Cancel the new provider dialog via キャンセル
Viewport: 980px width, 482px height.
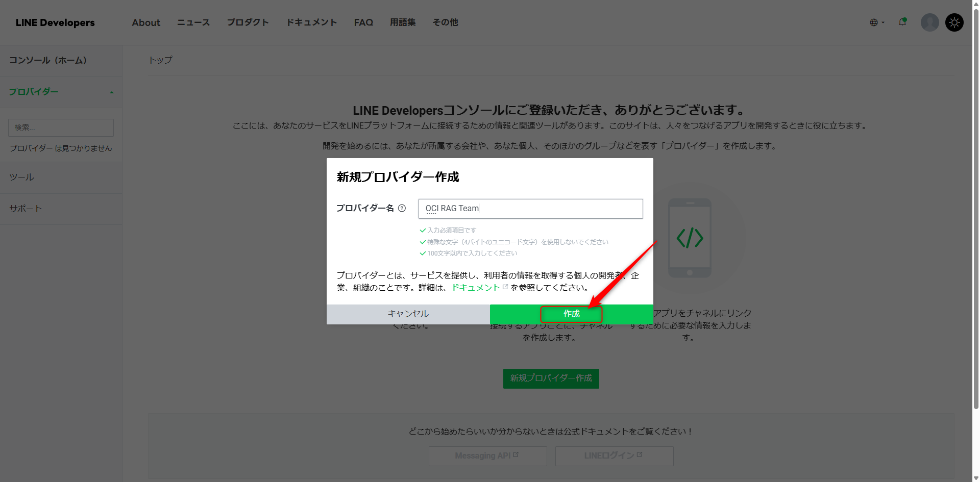408,314
